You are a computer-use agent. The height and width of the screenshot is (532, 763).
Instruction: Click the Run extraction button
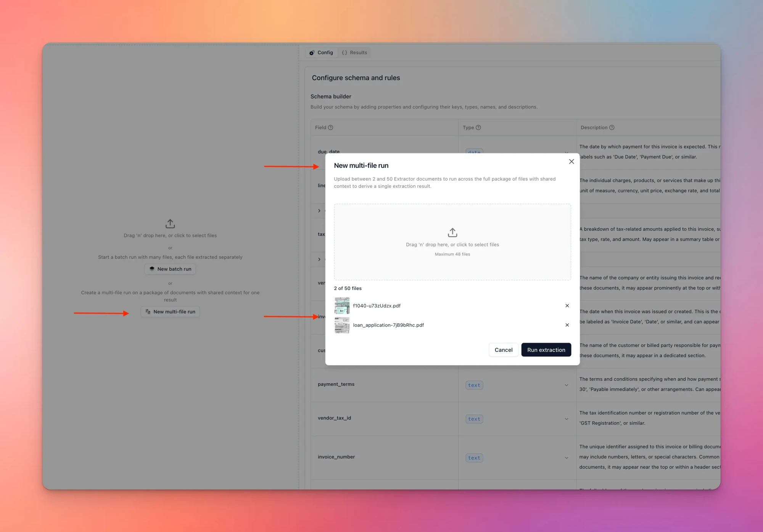coord(546,350)
